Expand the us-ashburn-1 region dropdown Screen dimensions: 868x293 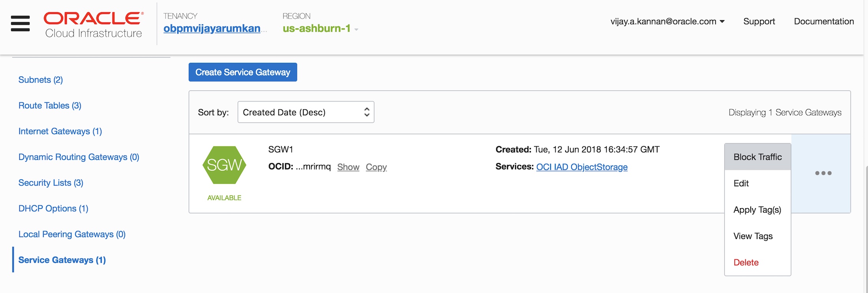pos(320,28)
